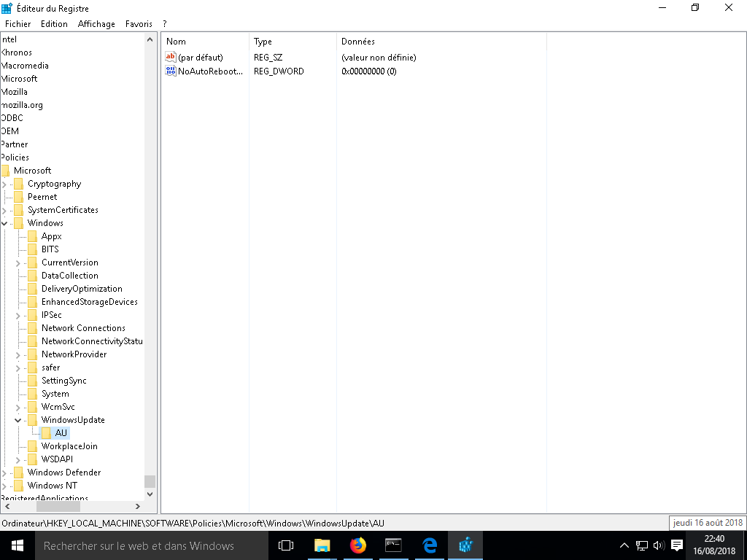Image resolution: width=747 pixels, height=560 pixels.
Task: Select the Macromedia key
Action: (x=25, y=66)
